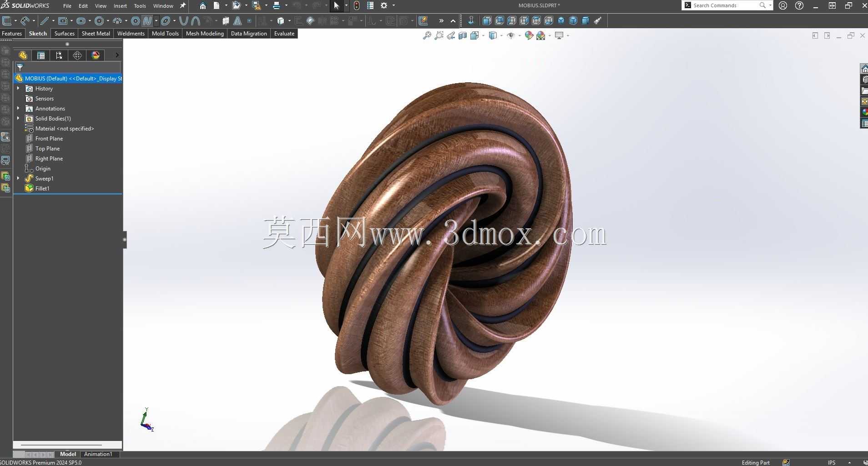The width and height of the screenshot is (868, 466).
Task: Open Options gear icon
Action: 384,5
